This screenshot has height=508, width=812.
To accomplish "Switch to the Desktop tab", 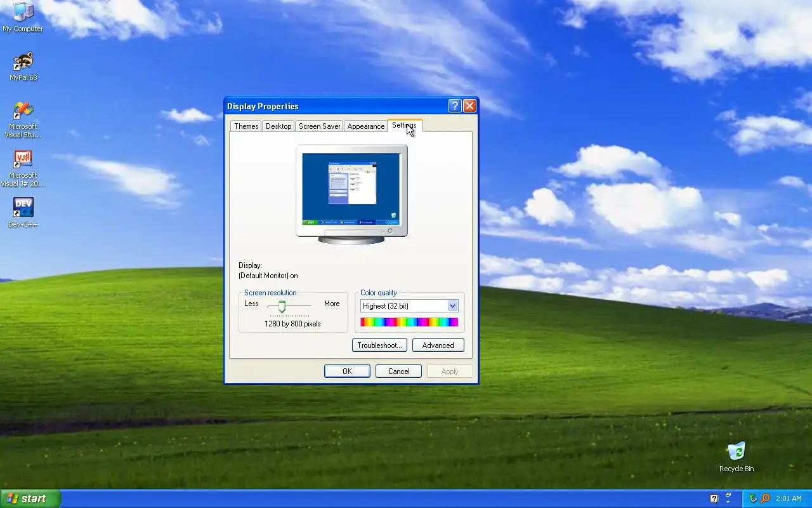I will pyautogui.click(x=278, y=126).
